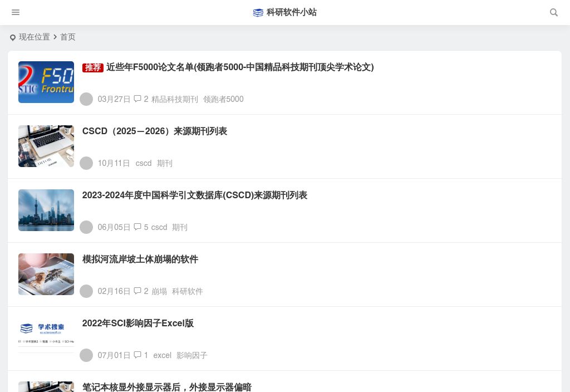The width and height of the screenshot is (570, 392).
Task: Open CSCD（2025—2026）来源期刊列表 article
Action: click(155, 131)
